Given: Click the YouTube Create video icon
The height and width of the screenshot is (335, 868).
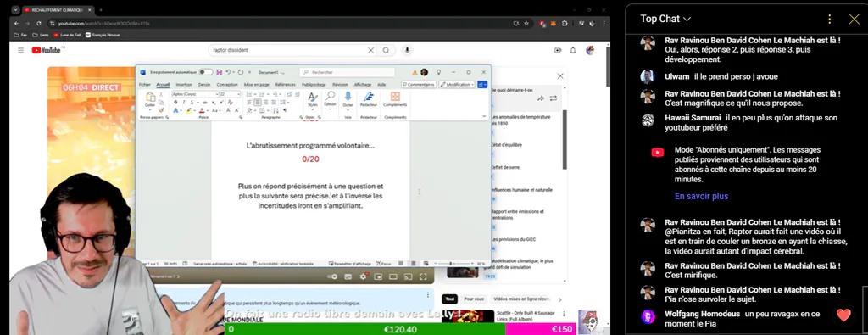Looking at the screenshot, I should (x=558, y=50).
